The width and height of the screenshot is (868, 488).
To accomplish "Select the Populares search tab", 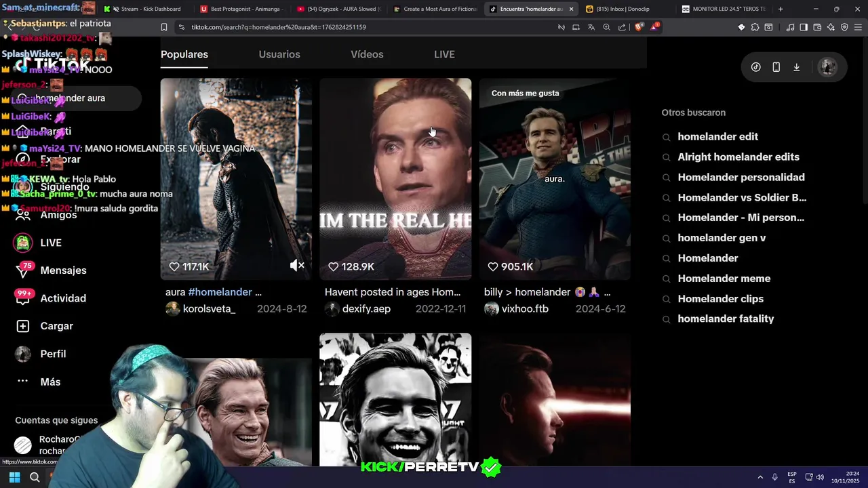I will 184,54.
